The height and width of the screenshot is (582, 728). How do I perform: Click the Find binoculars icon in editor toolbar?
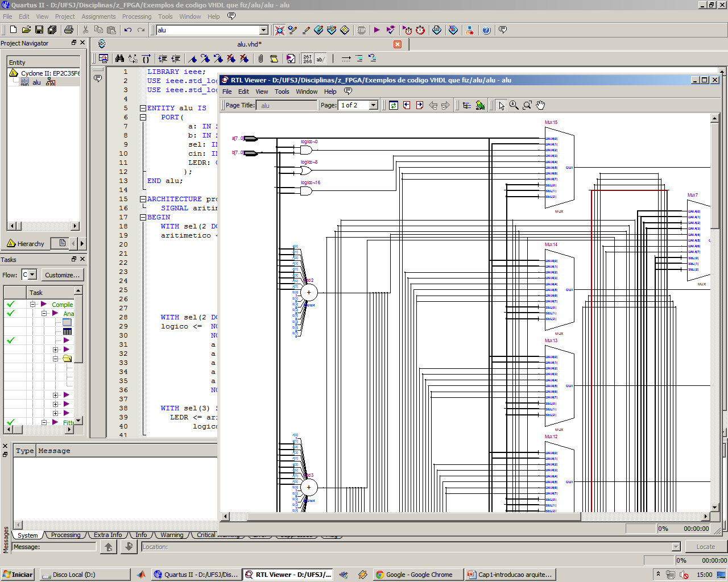(x=119, y=59)
